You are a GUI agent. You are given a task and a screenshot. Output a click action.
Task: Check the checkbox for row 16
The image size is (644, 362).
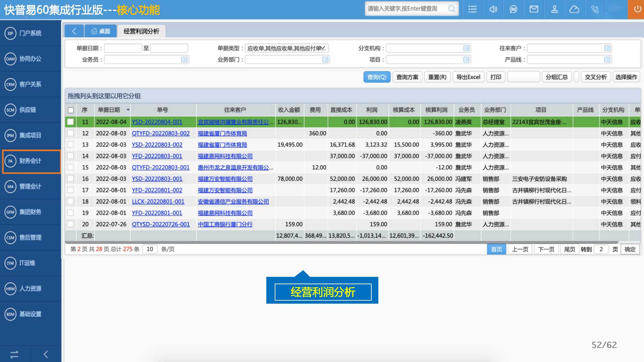(x=70, y=179)
